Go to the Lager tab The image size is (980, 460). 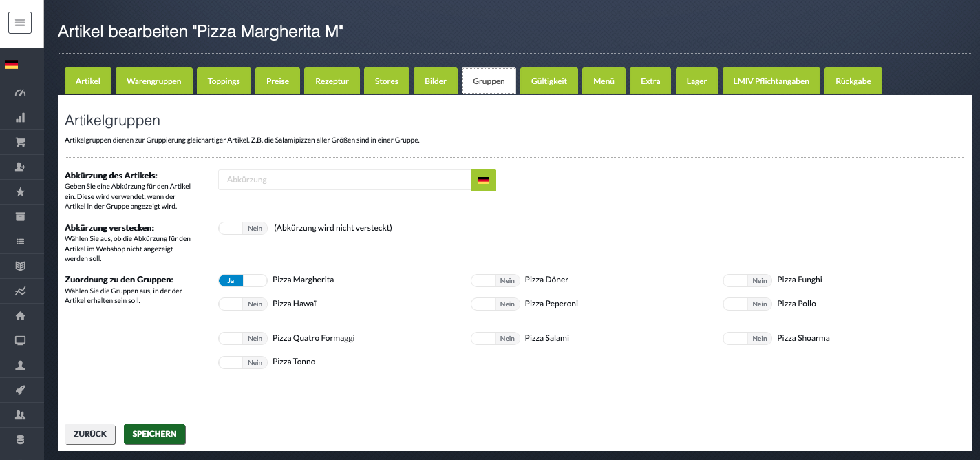pos(696,81)
